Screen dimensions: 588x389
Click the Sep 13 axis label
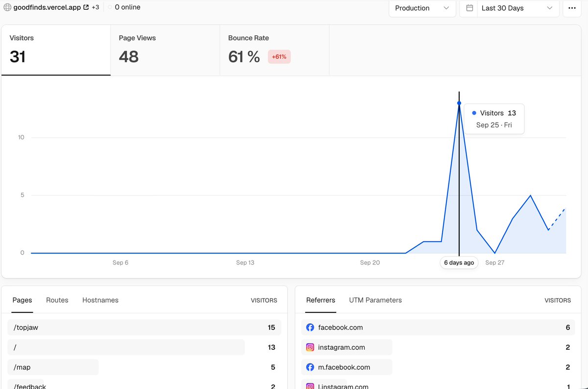coord(245,262)
